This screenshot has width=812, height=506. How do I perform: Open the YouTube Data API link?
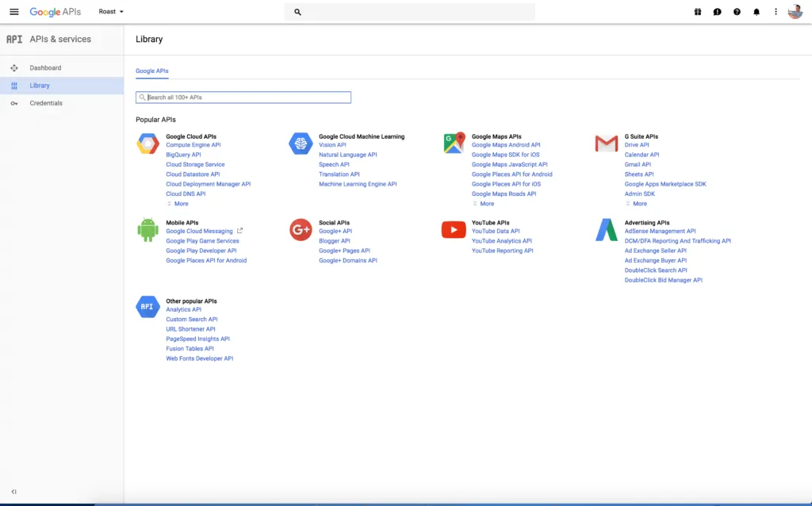pos(496,232)
